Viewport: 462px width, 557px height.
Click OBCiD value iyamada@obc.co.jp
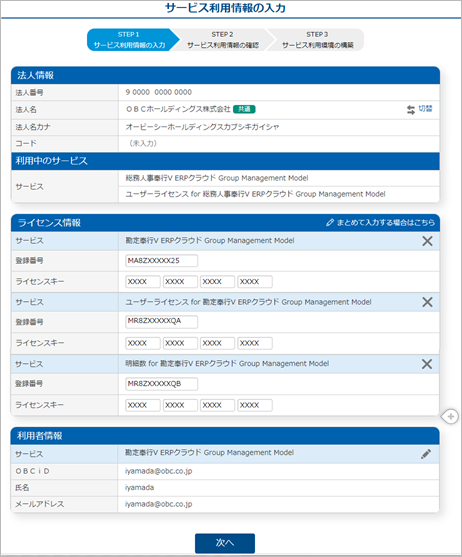pos(158,471)
